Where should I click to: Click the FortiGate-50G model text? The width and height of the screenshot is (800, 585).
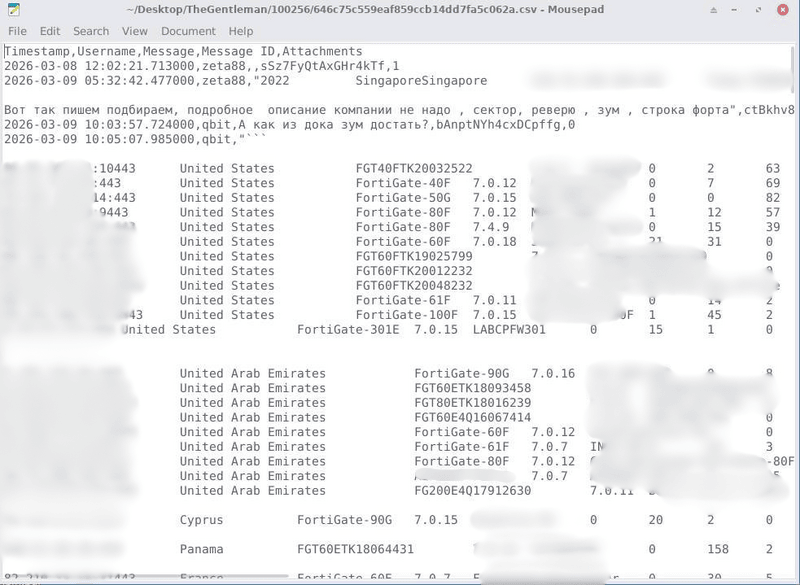(403, 198)
